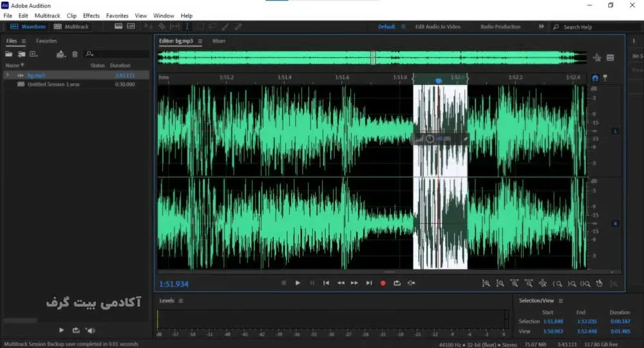The height and width of the screenshot is (348, 644).
Task: Expand the bg.mp3 file row
Action: [7, 75]
